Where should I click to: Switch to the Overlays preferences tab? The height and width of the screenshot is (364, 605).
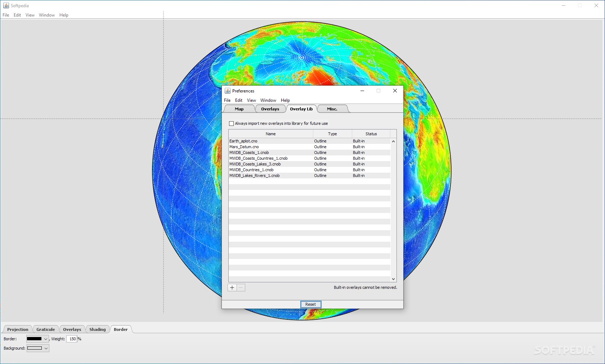point(270,109)
